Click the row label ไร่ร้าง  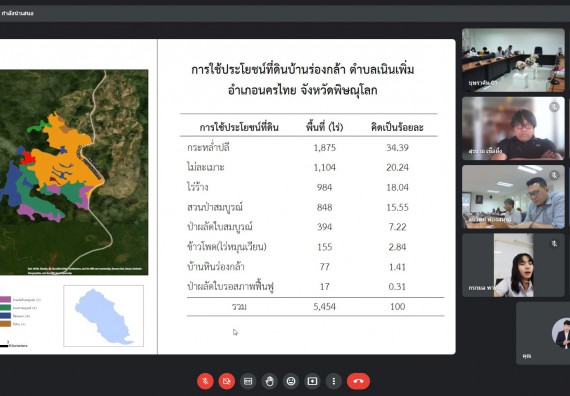pos(197,187)
